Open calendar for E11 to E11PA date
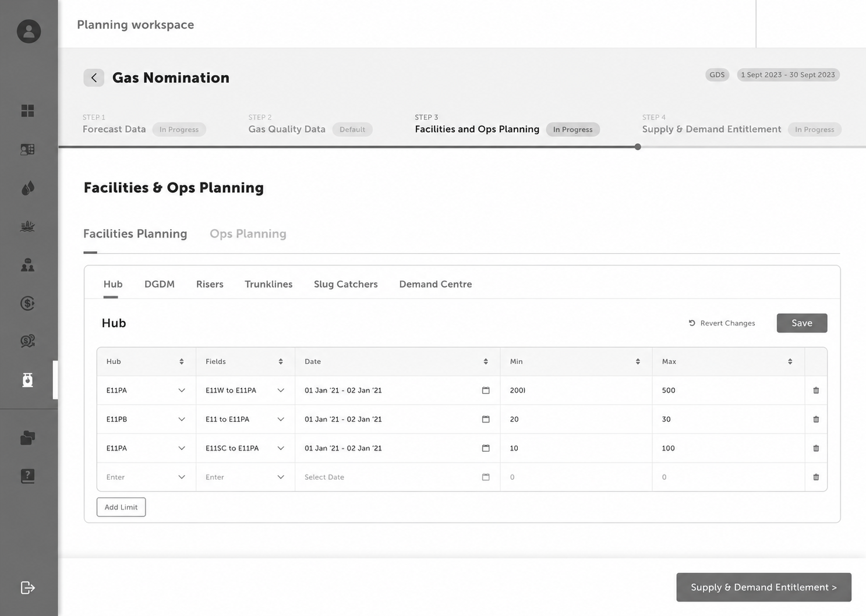This screenshot has height=616, width=866. (486, 419)
